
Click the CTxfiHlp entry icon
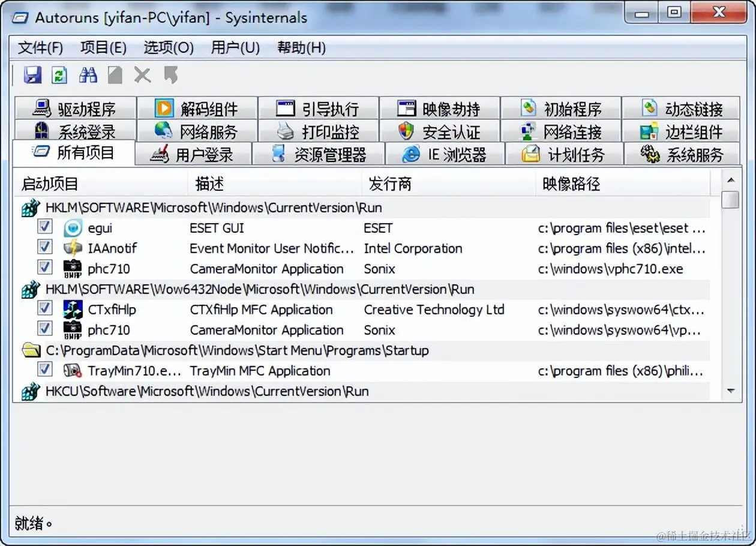(73, 310)
